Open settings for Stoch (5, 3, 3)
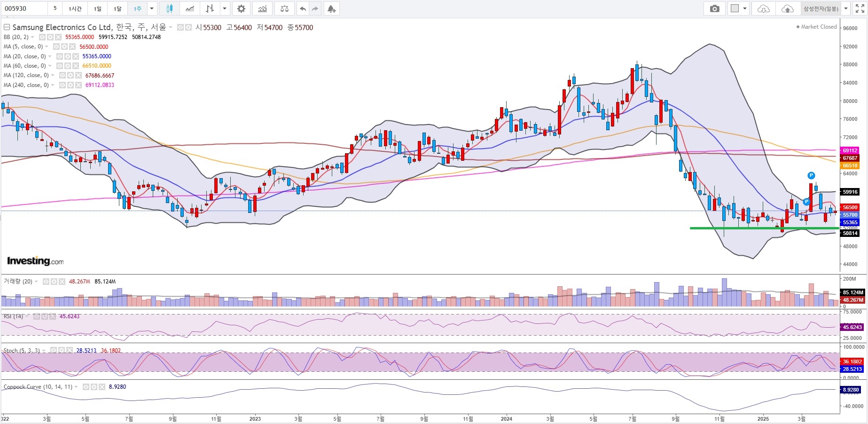Viewport: 868px width, 424px height. pyautogui.click(x=62, y=350)
